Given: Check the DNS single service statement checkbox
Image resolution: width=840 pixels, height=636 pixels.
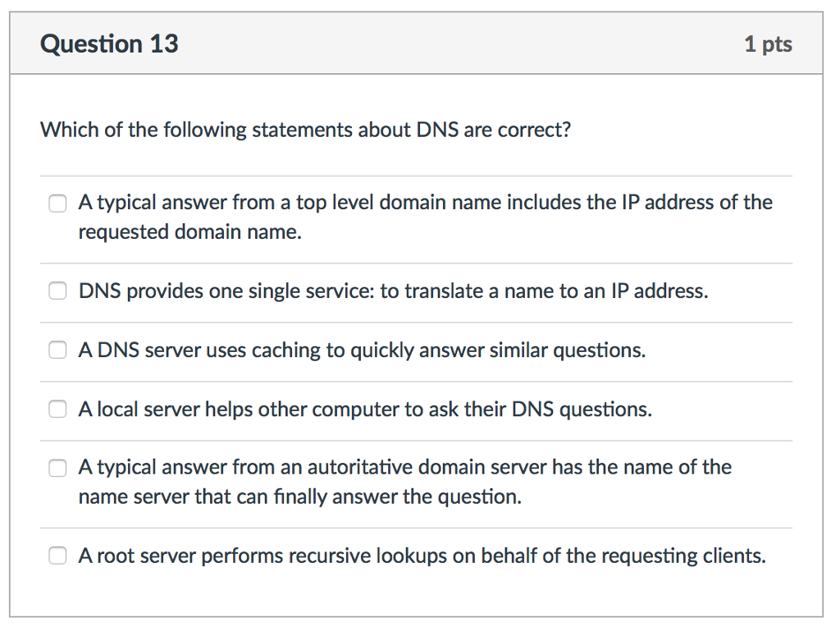Looking at the screenshot, I should 57,291.
